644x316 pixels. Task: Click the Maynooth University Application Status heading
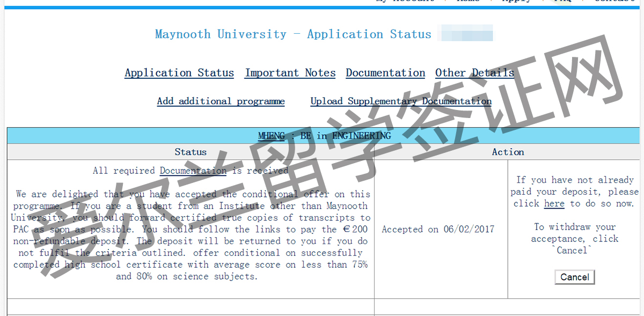(x=293, y=34)
